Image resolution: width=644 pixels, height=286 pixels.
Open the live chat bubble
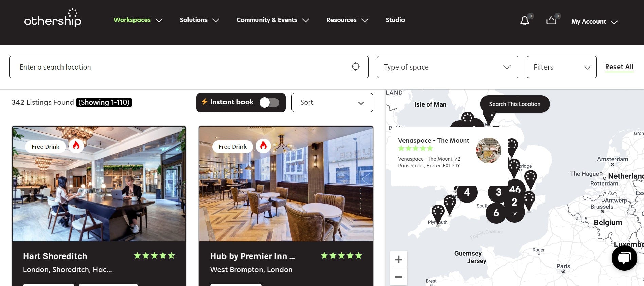point(624,258)
